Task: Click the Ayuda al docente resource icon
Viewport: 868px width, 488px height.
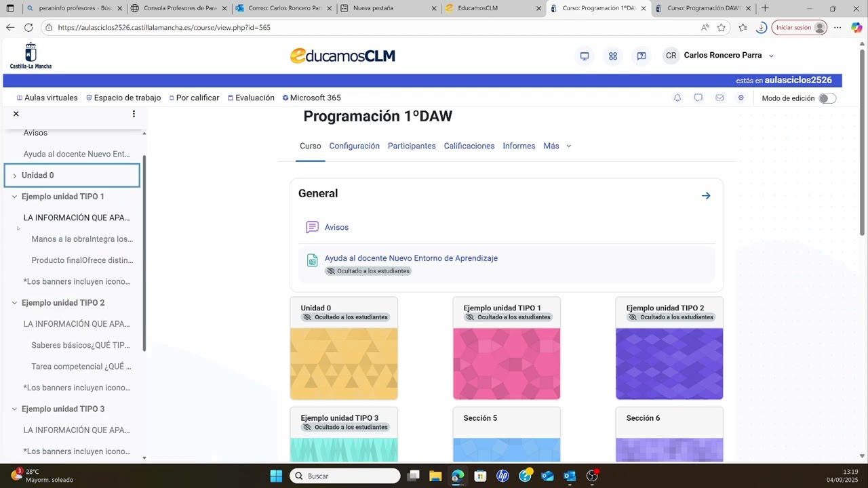Action: (312, 261)
